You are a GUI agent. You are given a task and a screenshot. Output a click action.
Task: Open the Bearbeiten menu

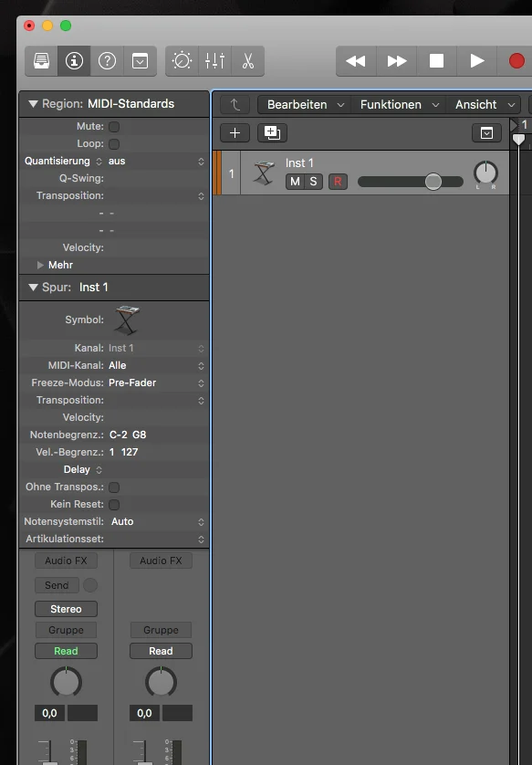coord(304,104)
